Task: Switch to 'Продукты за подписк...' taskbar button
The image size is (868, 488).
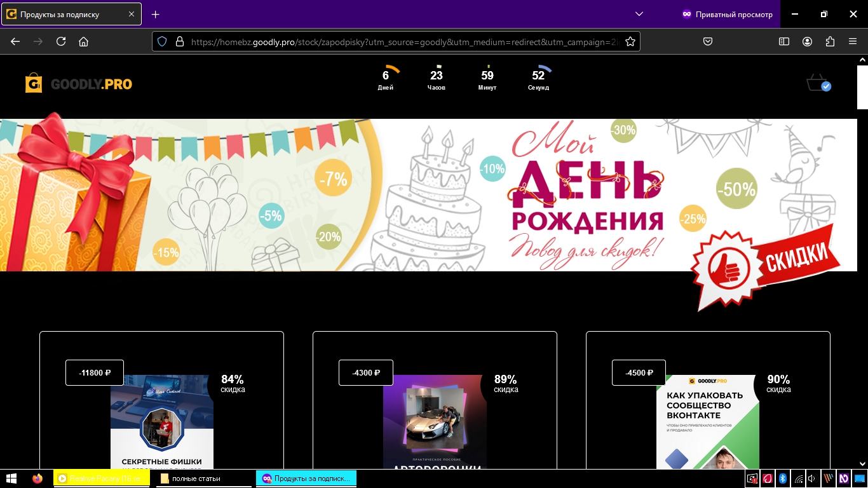Action: coord(306,478)
